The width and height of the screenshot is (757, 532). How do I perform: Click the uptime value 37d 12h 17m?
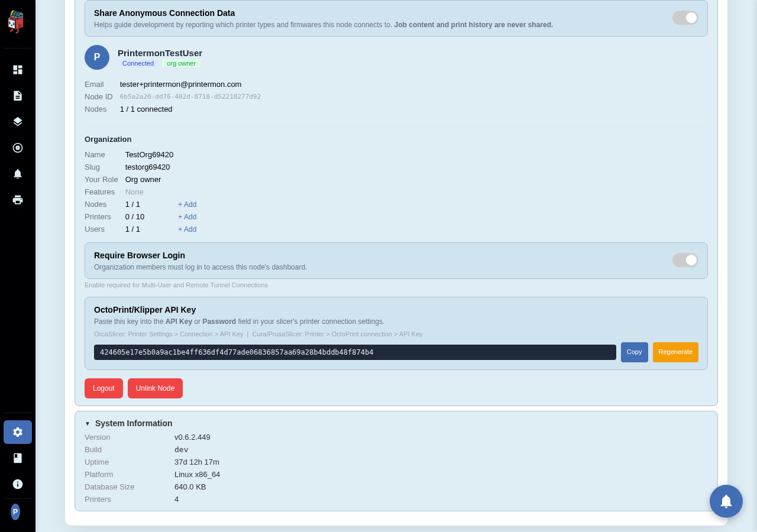[197, 462]
